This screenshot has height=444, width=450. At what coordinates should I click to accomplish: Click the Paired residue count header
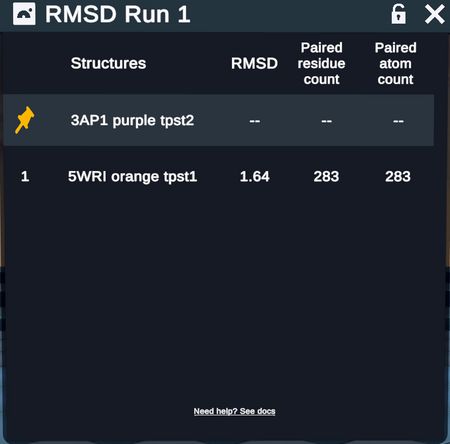tap(321, 63)
